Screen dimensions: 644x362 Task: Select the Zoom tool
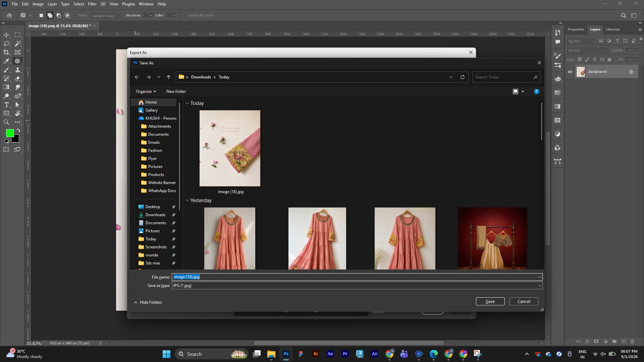tap(6, 122)
